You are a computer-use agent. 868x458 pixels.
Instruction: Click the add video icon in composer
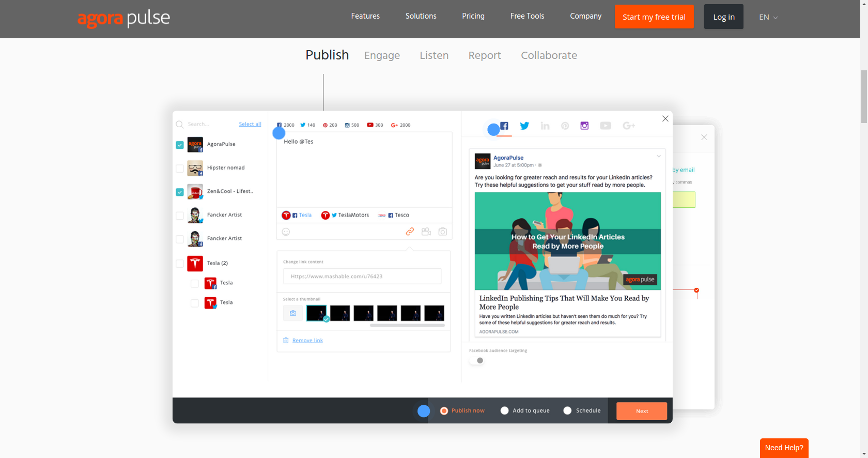click(426, 232)
